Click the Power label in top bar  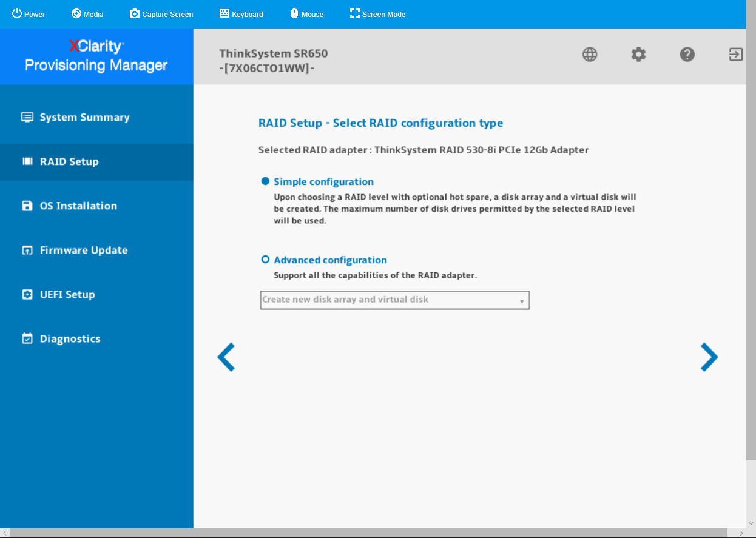[35, 14]
